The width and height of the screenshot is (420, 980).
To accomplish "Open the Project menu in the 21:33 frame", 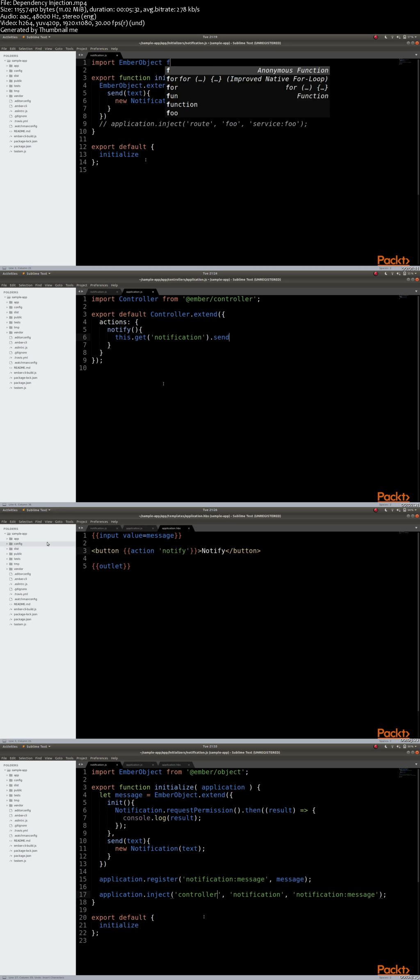I will [x=82, y=758].
